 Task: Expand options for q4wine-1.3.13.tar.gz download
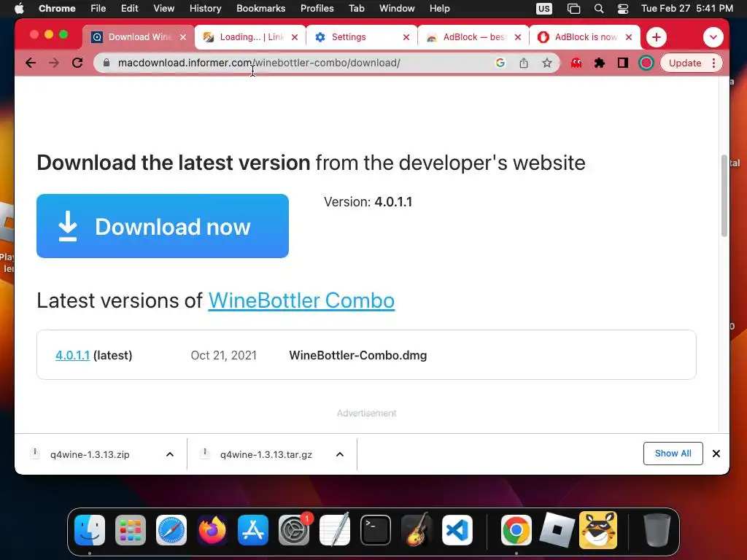coord(340,454)
